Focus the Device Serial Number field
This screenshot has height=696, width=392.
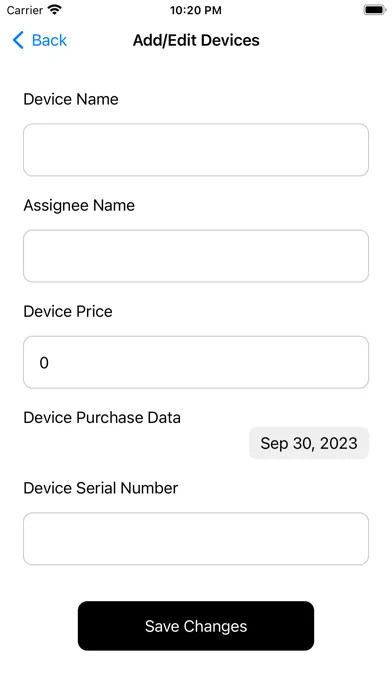[x=196, y=539]
